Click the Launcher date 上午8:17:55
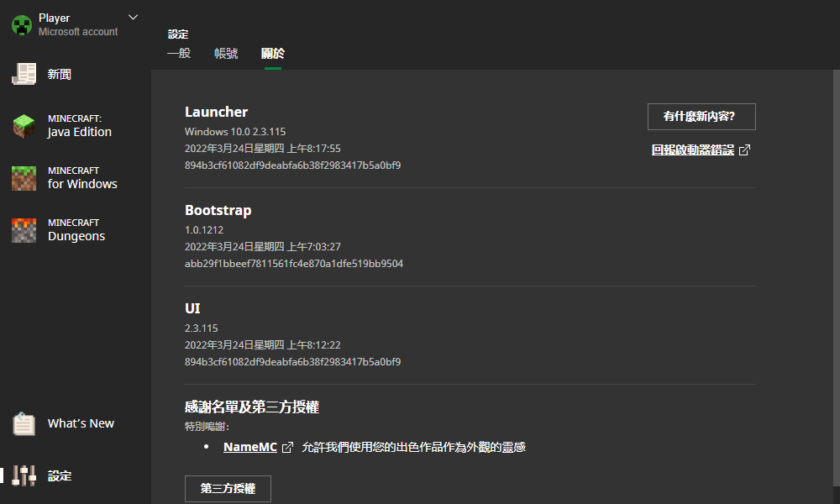 pos(262,149)
